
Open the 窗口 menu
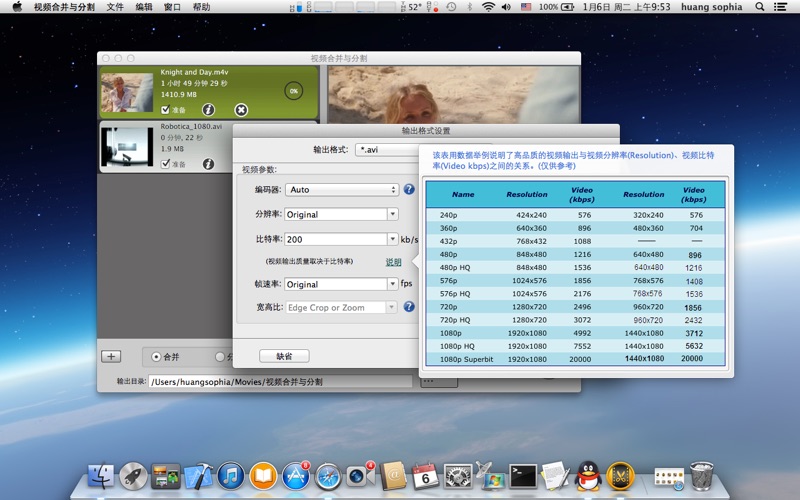[x=172, y=7]
